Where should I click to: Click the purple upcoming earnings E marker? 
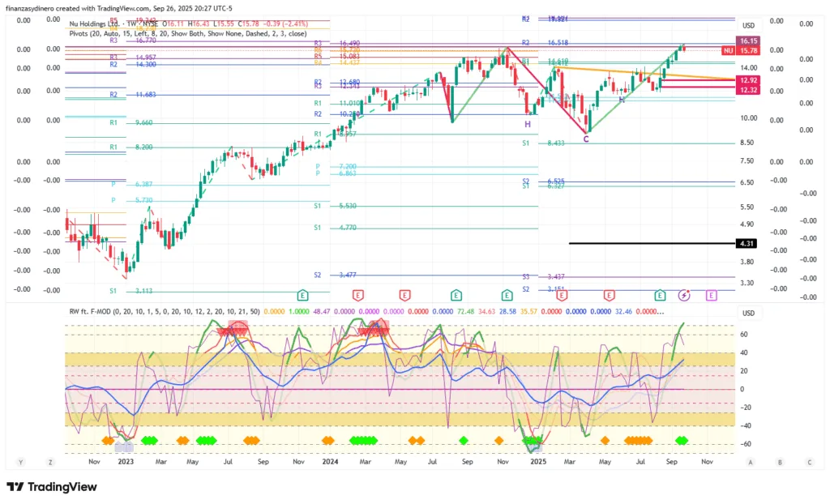(x=712, y=295)
